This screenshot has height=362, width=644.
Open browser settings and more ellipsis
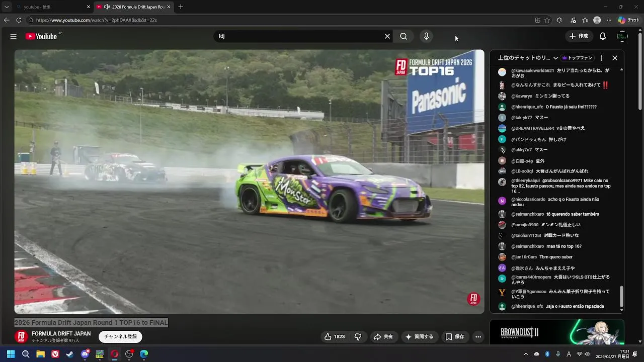[x=609, y=20]
